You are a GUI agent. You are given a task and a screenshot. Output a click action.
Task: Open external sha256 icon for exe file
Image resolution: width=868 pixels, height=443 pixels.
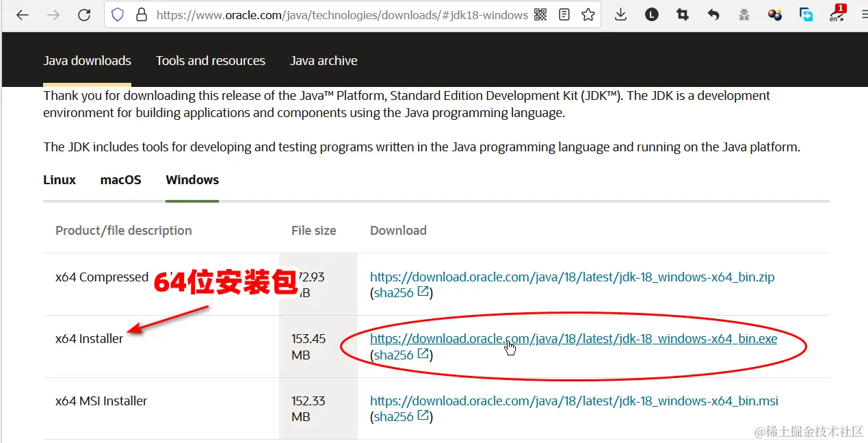pos(423,354)
